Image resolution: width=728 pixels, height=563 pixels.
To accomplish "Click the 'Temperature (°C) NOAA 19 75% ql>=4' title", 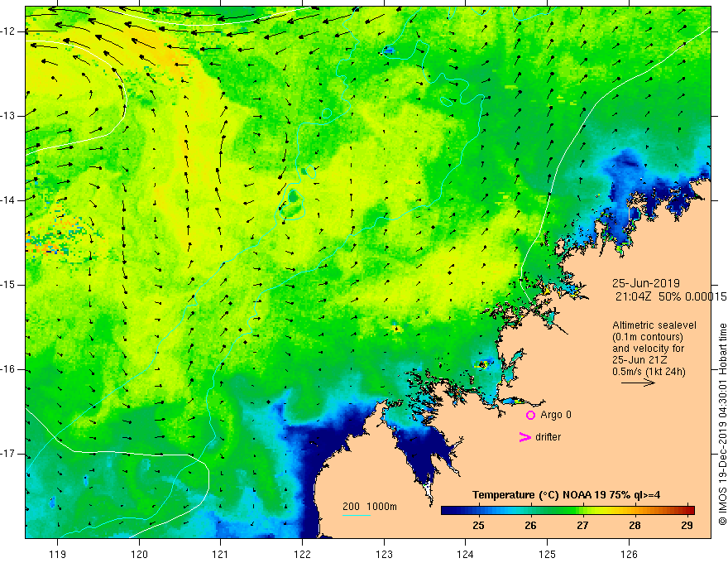I will [x=566, y=495].
